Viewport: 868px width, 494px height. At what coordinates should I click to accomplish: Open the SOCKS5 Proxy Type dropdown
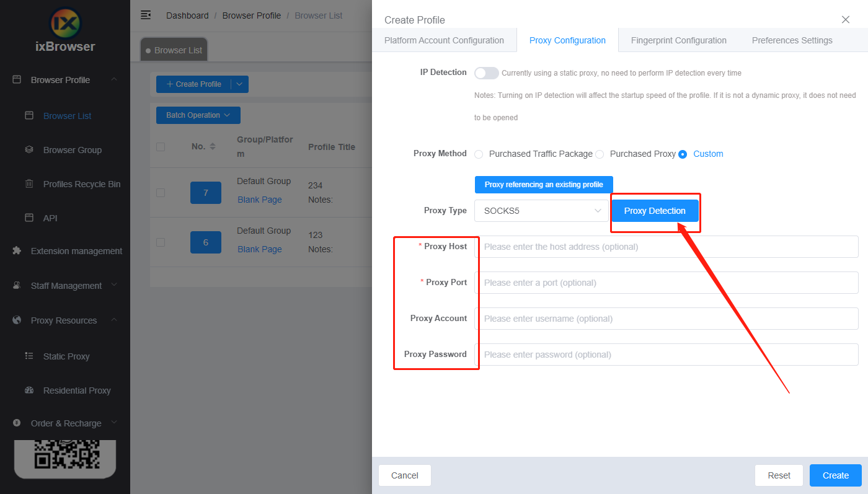(541, 210)
